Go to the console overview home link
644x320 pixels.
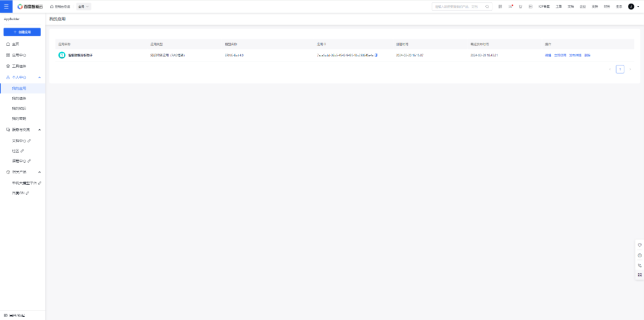click(x=60, y=7)
